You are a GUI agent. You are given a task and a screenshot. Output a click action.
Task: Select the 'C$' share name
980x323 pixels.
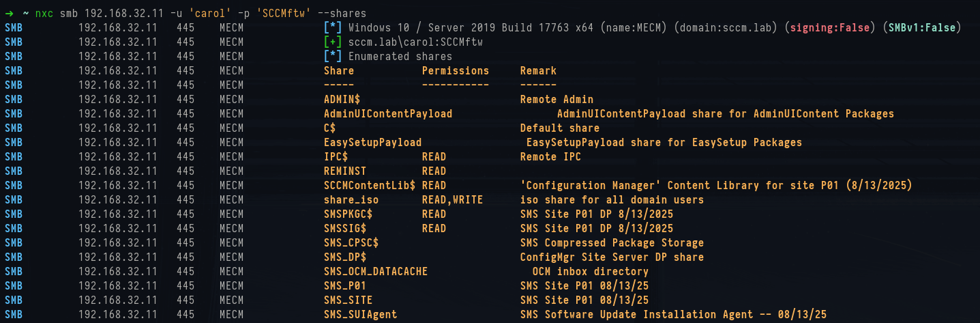(330, 128)
